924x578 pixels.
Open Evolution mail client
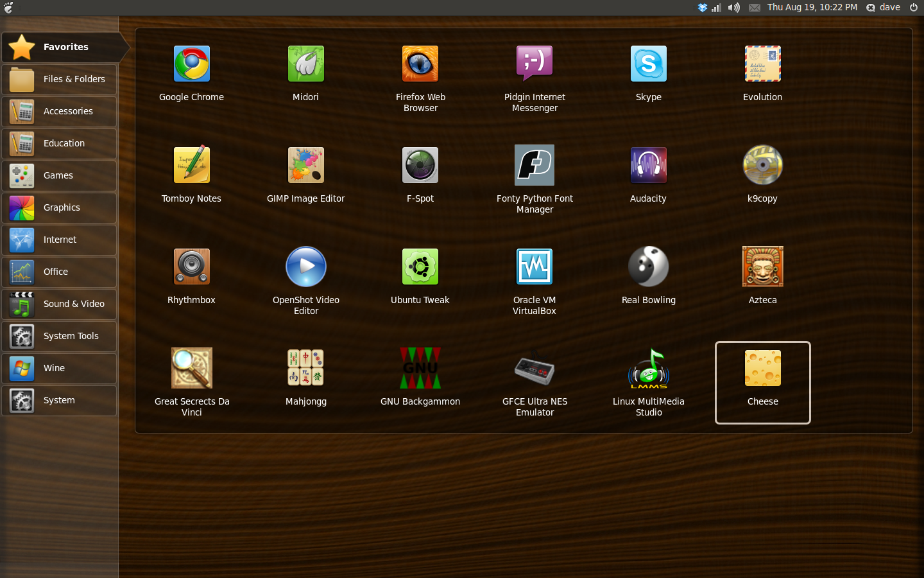pyautogui.click(x=763, y=73)
